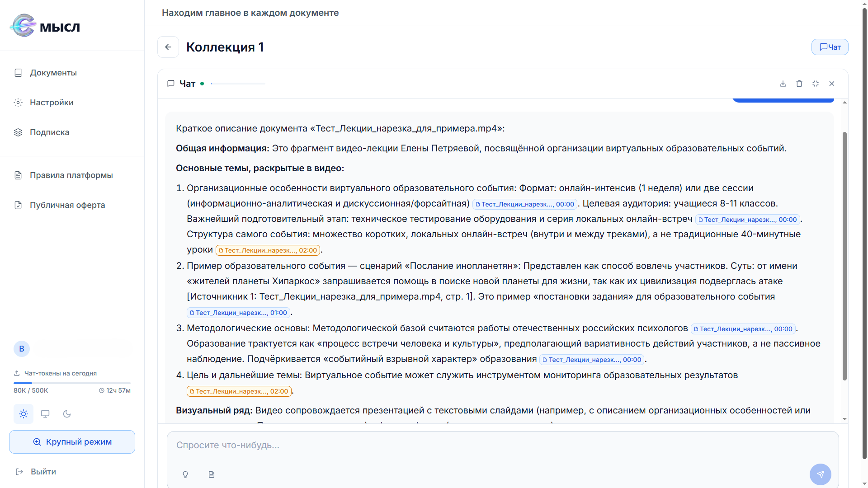Click the Документы book icon

tap(18, 73)
